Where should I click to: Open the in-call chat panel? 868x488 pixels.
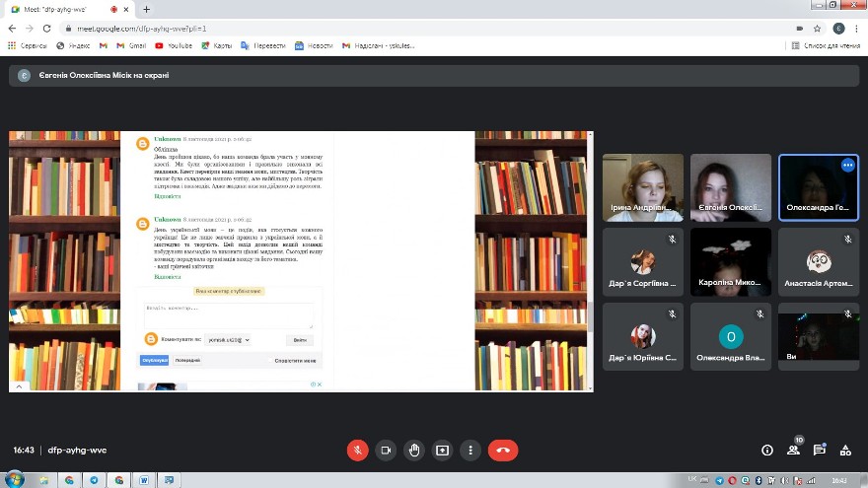(x=819, y=450)
